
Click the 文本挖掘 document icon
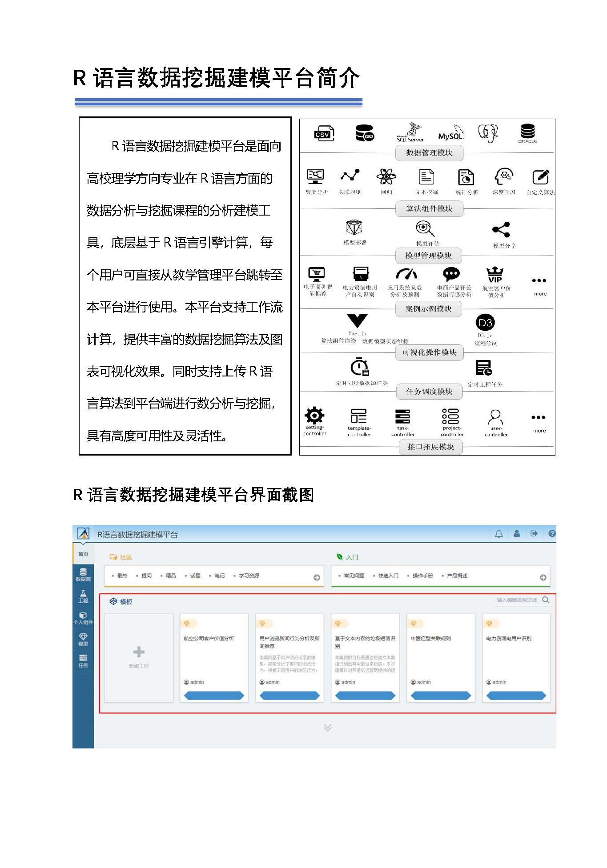pyautogui.click(x=426, y=176)
